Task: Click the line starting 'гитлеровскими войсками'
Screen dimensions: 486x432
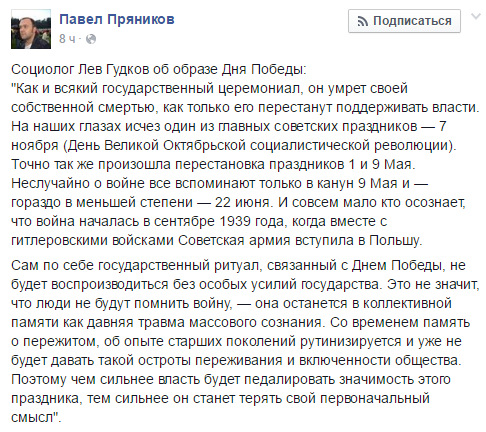Action: point(217,240)
